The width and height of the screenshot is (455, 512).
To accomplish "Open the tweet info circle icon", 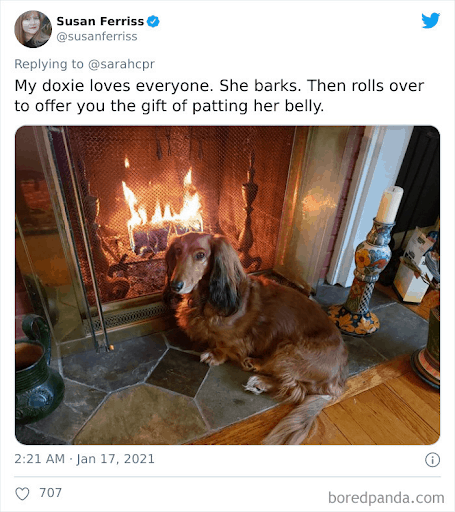I will tap(432, 460).
